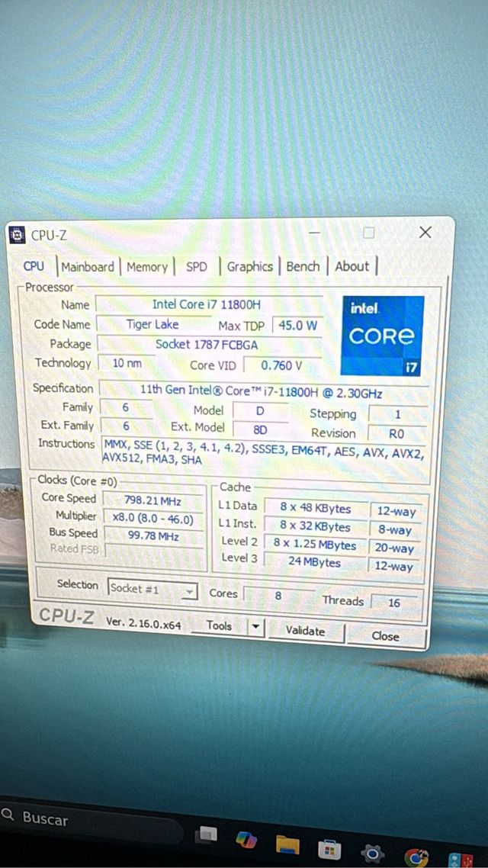Click the 798.21 MHz core speed value

point(152,501)
